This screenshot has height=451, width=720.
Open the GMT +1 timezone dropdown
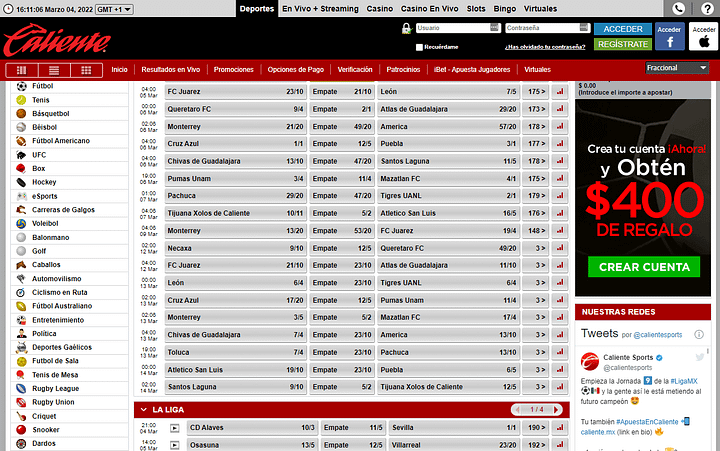[114, 9]
